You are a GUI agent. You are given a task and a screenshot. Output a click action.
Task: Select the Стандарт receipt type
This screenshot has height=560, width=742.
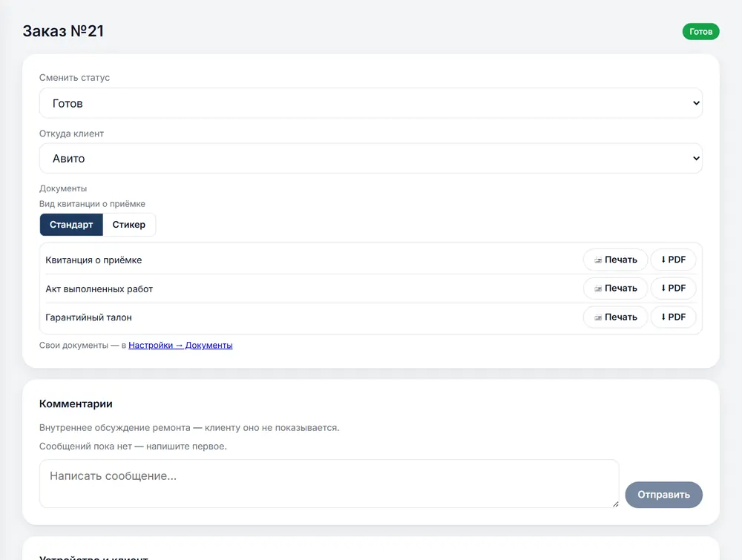[71, 225]
